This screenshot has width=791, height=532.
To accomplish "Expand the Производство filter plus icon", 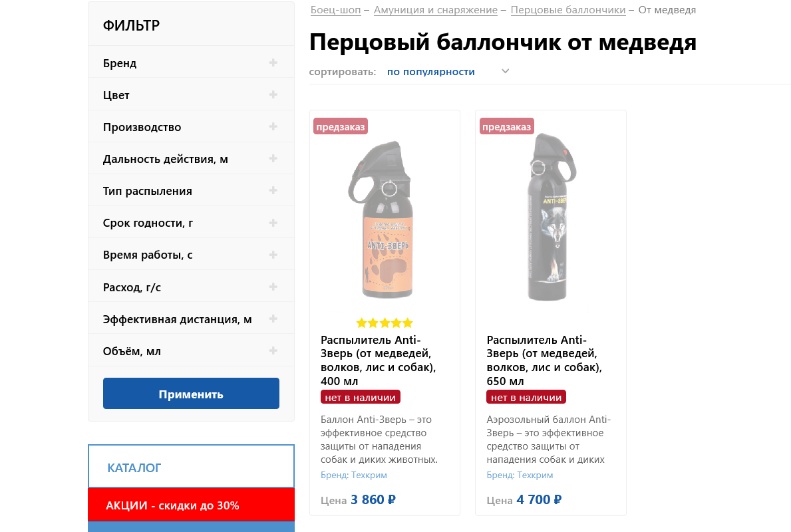I will 273,126.
